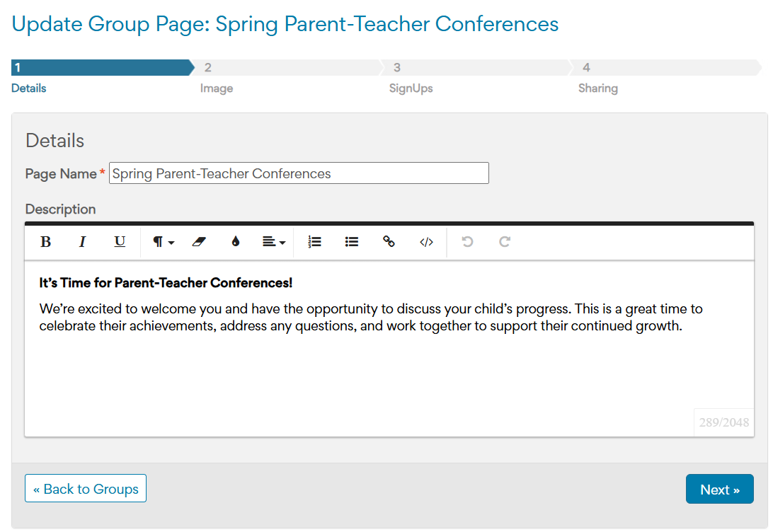The width and height of the screenshot is (773, 532).
Task: Click the eraser clear formatting icon
Action: click(198, 242)
